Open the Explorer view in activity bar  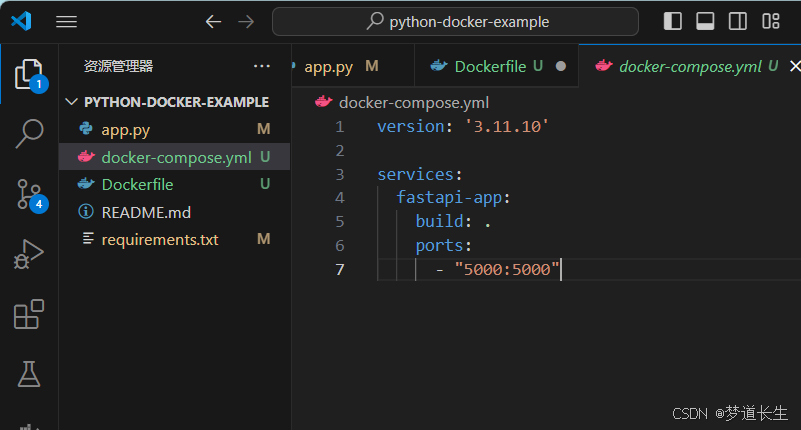(29, 75)
